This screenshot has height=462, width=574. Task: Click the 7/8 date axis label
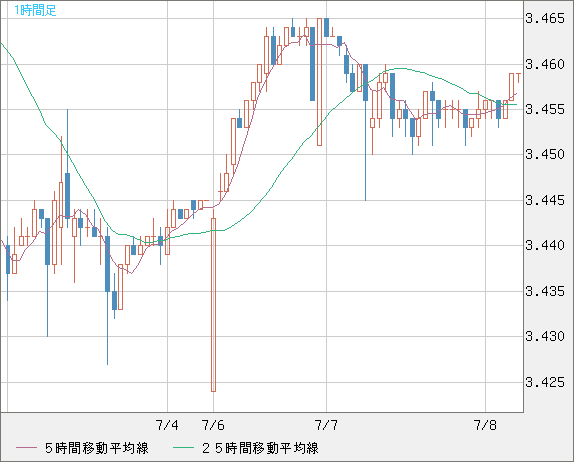[x=485, y=425]
